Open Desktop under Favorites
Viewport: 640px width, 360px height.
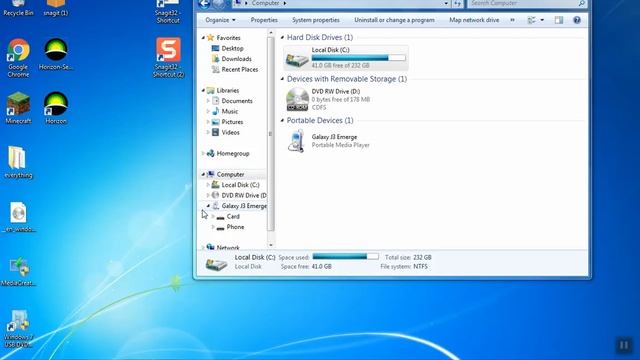pyautogui.click(x=232, y=48)
